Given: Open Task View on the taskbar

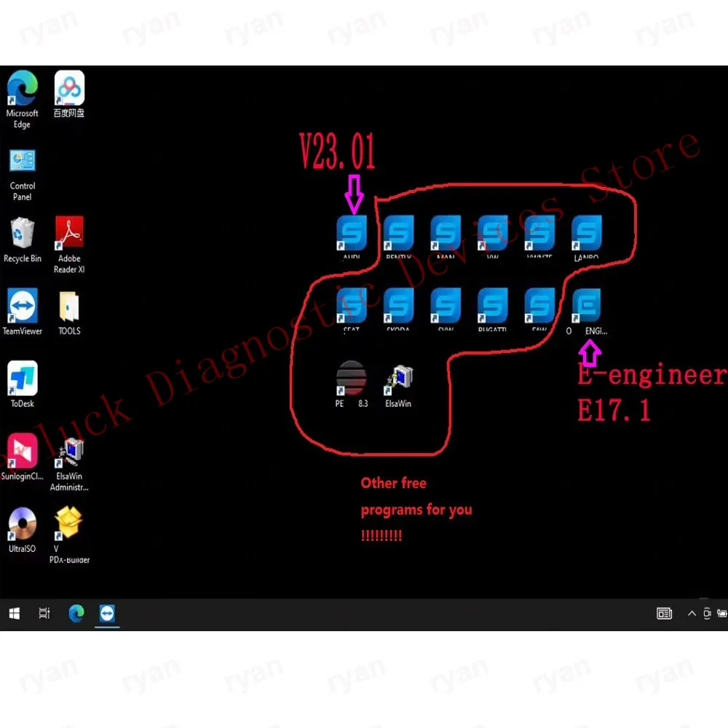Looking at the screenshot, I should click(44, 614).
